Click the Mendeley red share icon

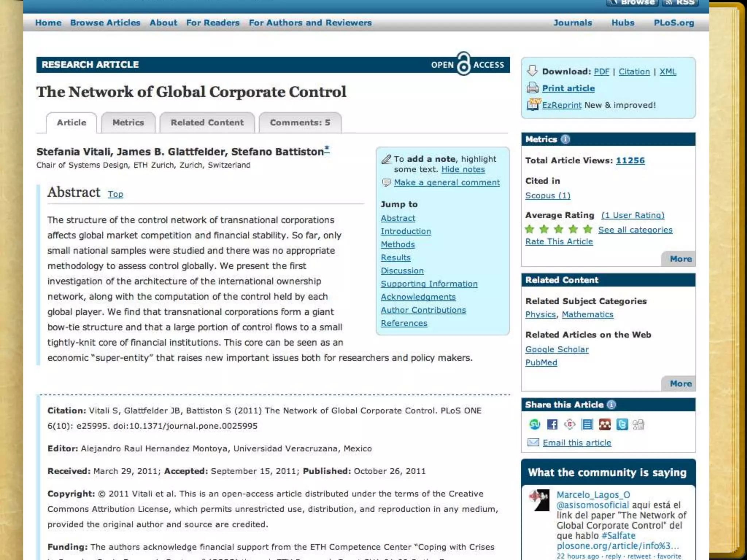[x=604, y=424]
